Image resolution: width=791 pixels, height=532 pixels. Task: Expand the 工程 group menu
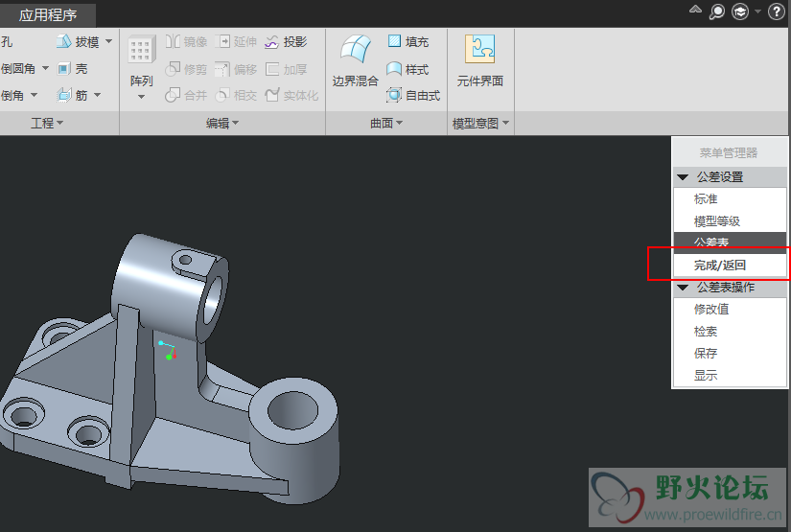click(x=47, y=123)
